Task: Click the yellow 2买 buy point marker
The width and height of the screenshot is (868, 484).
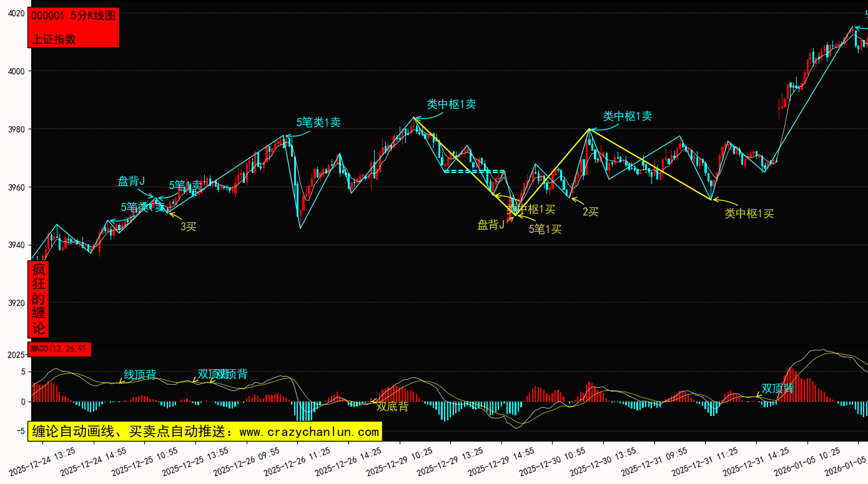Action: pos(590,212)
